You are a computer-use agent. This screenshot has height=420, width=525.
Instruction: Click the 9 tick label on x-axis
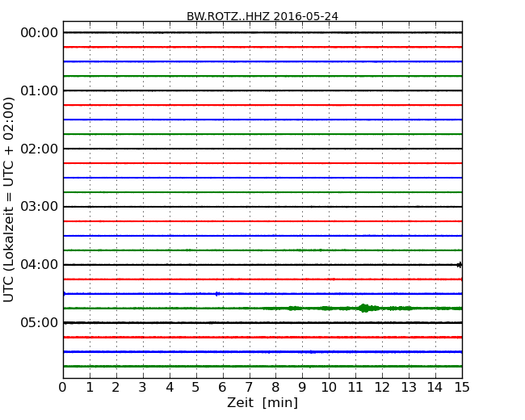[x=302, y=388]
